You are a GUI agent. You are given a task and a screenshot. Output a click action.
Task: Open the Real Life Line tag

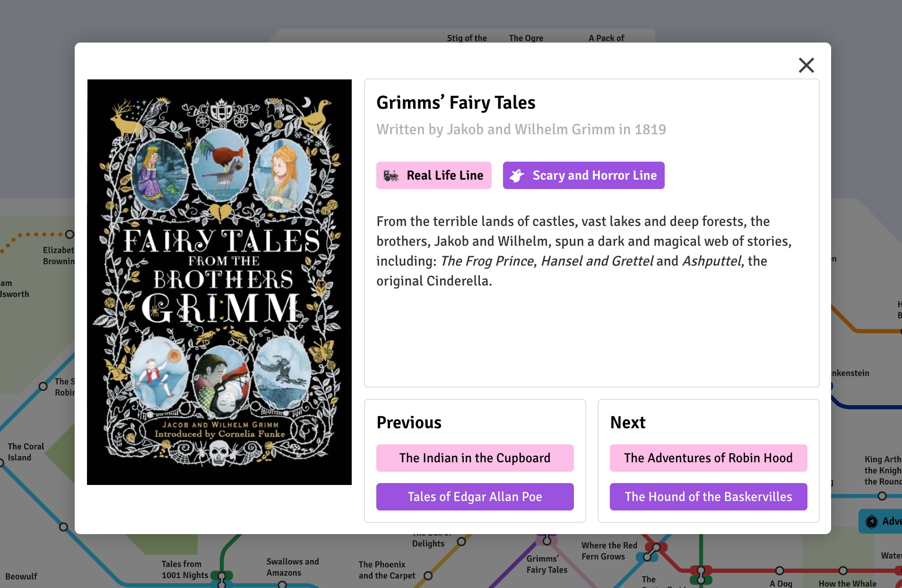[434, 175]
